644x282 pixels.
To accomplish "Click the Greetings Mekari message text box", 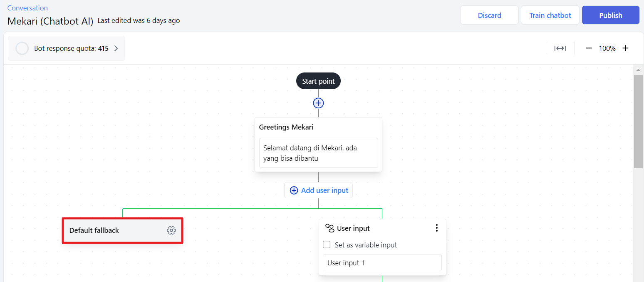I will 318,153.
